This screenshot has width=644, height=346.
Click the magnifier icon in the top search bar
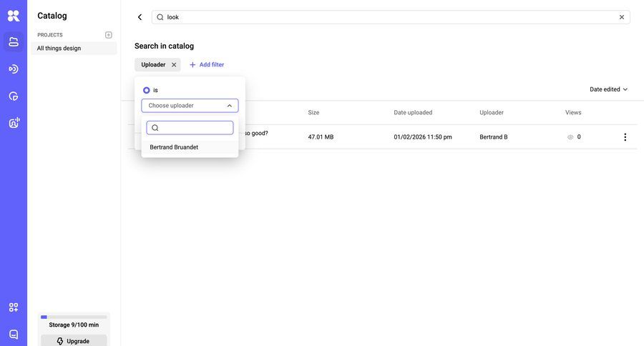tap(160, 17)
